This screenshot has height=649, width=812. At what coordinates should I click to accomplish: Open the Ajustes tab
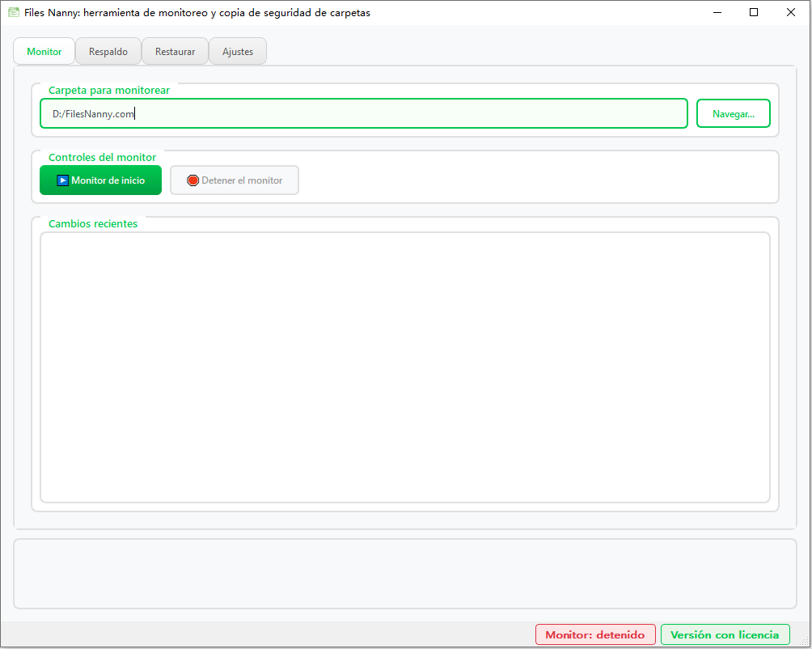[x=237, y=50]
